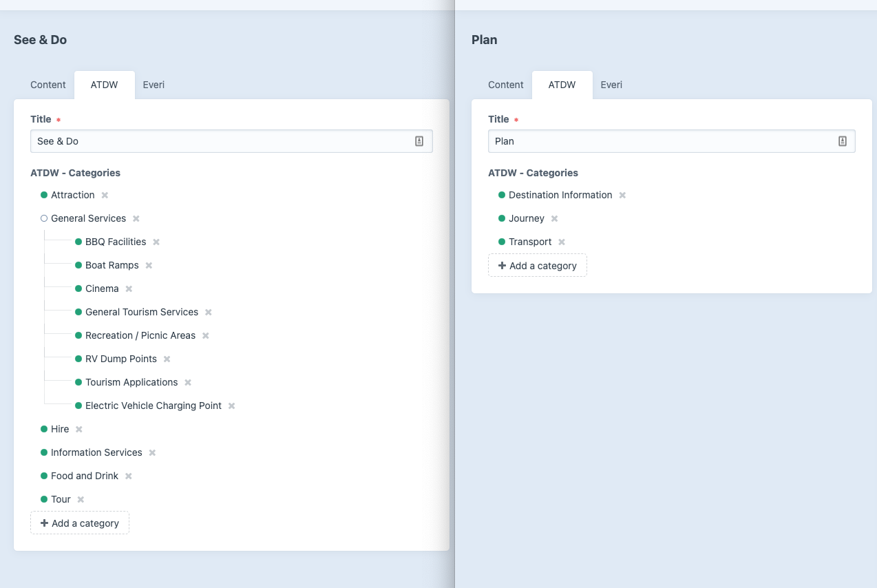
Task: Click the Plan panel heading
Action: pyautogui.click(x=485, y=40)
